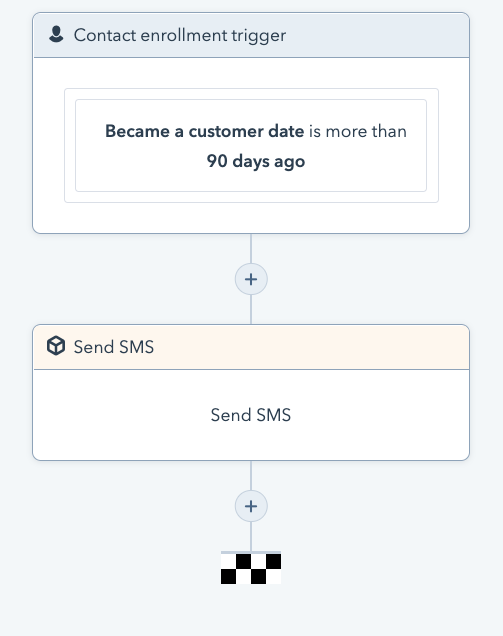Viewport: 503px width, 636px height.
Task: Click connector line between plus and Send SMS
Action: pos(251,309)
